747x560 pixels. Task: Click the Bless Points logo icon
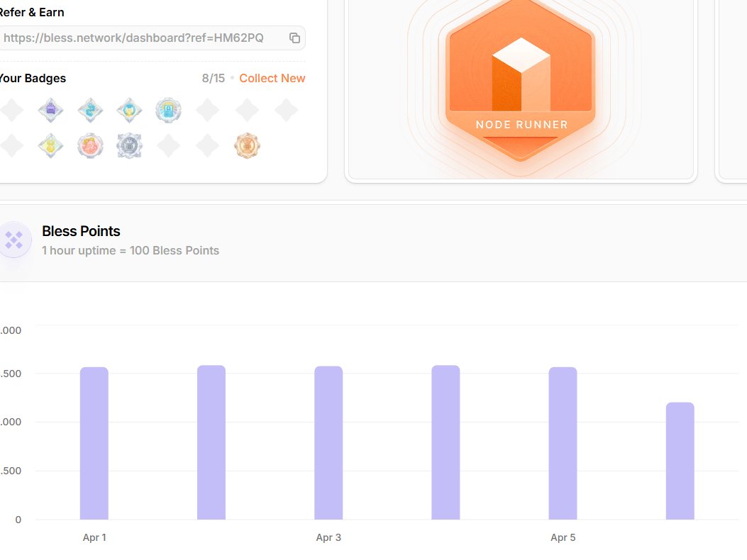coord(15,240)
